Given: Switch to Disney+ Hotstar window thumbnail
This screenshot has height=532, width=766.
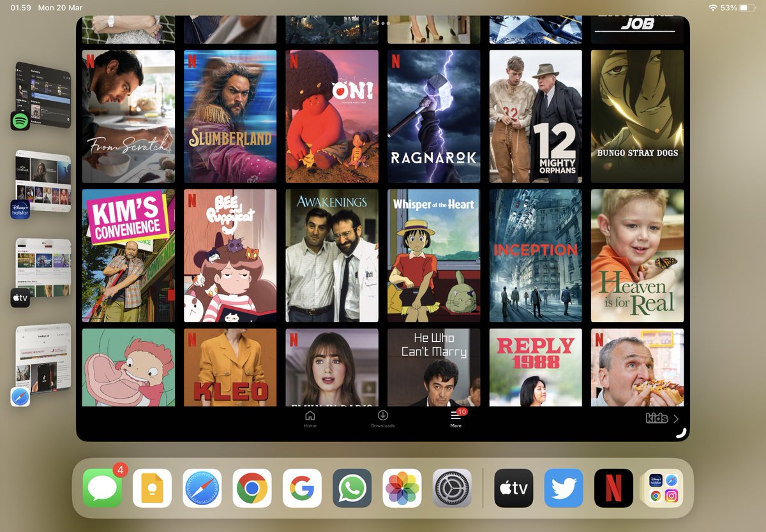Looking at the screenshot, I should coord(43,181).
